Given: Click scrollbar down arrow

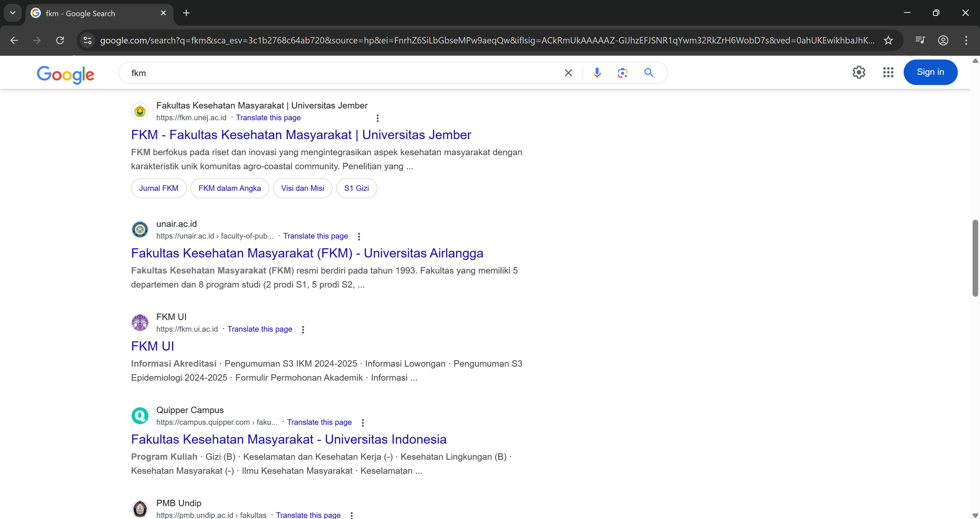Looking at the screenshot, I should click(975, 515).
